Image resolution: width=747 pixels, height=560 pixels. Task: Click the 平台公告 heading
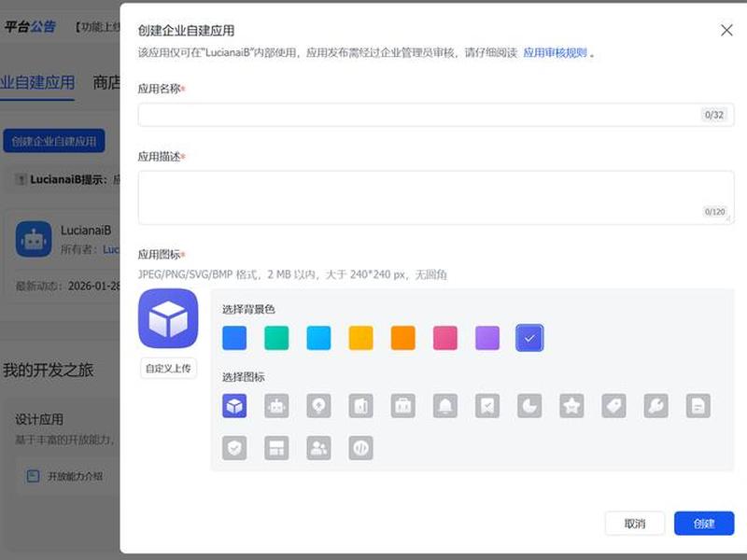[x=30, y=27]
